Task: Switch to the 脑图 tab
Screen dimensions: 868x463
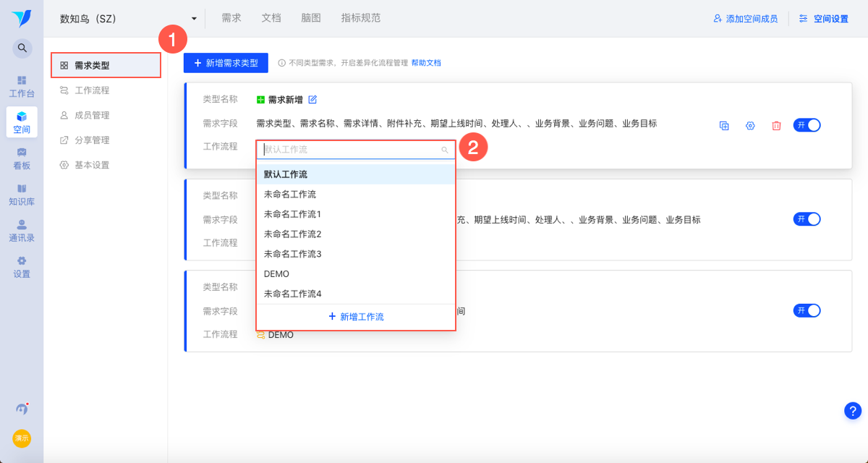Action: [x=311, y=18]
